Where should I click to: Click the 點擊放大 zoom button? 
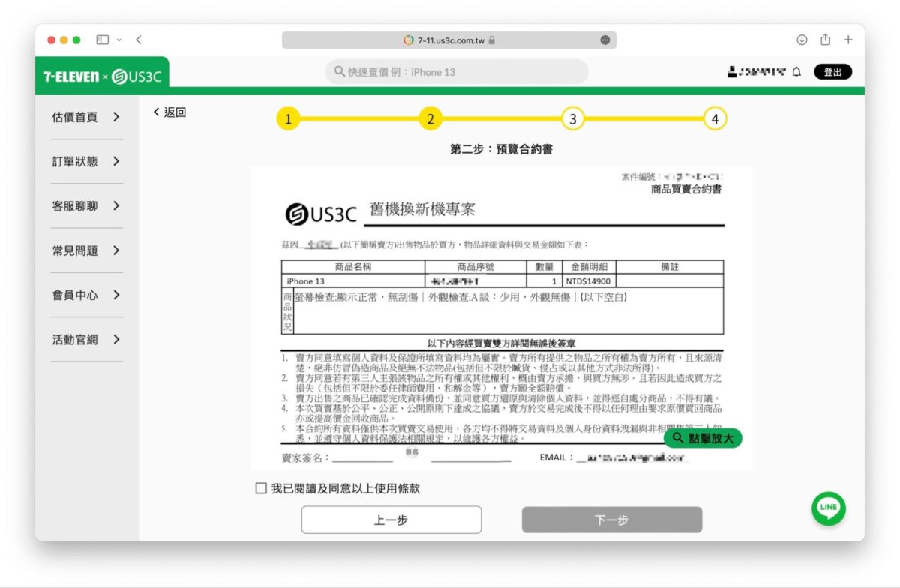pos(703,438)
